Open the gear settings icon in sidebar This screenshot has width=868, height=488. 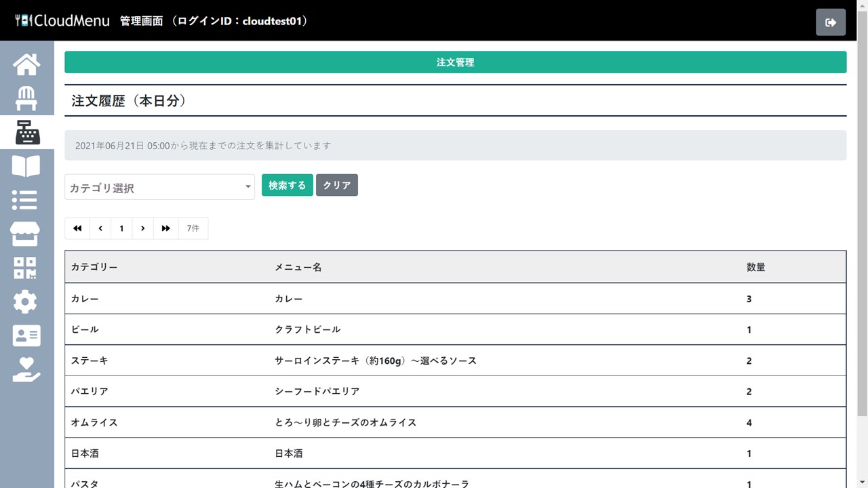[25, 302]
